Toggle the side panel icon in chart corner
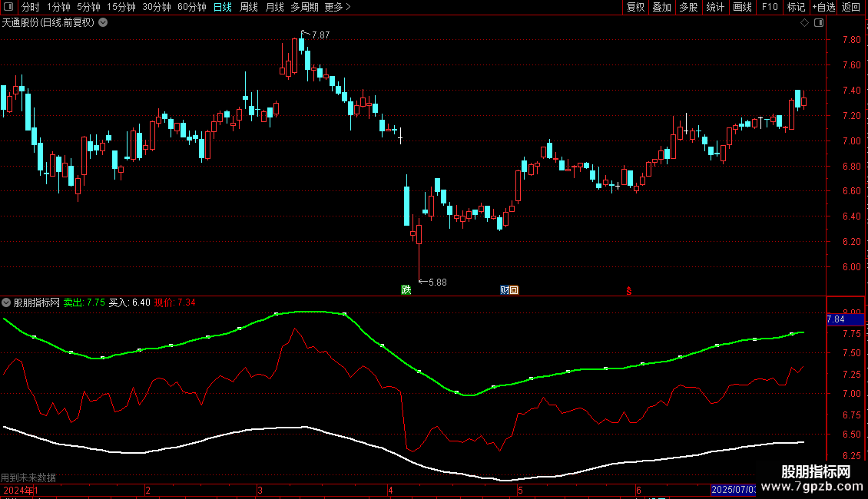This screenshot has height=499, width=868. coord(819,23)
